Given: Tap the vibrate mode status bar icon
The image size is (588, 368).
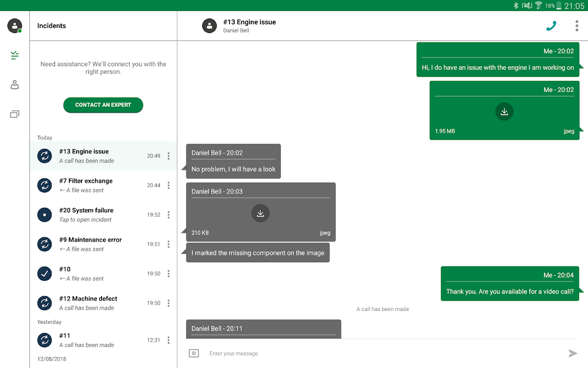Looking at the screenshot, I should pyautogui.click(x=526, y=6).
